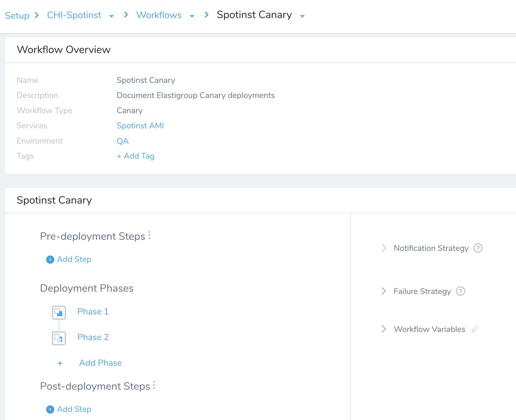Screen dimensions: 516x420
Task: Click the Post-deployment Steps heading
Action: click(95, 386)
